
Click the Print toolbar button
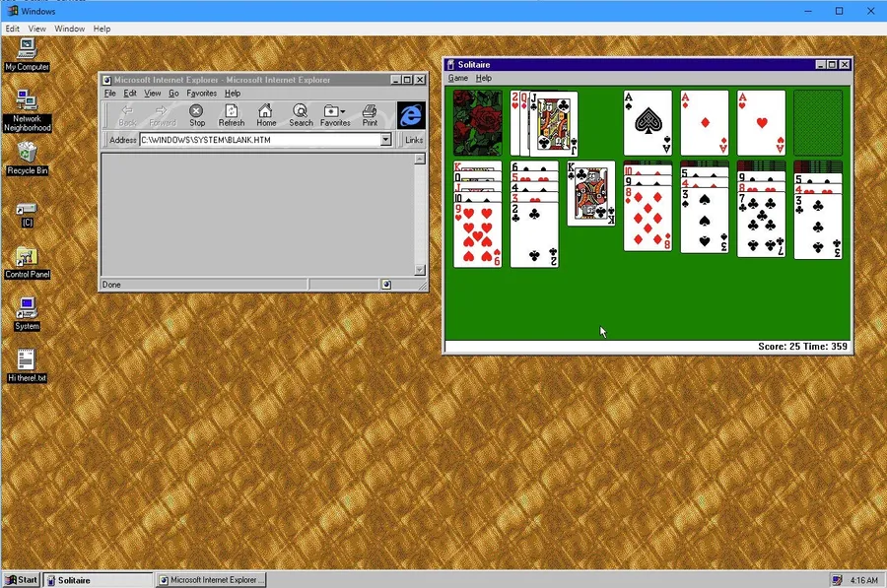[370, 115]
